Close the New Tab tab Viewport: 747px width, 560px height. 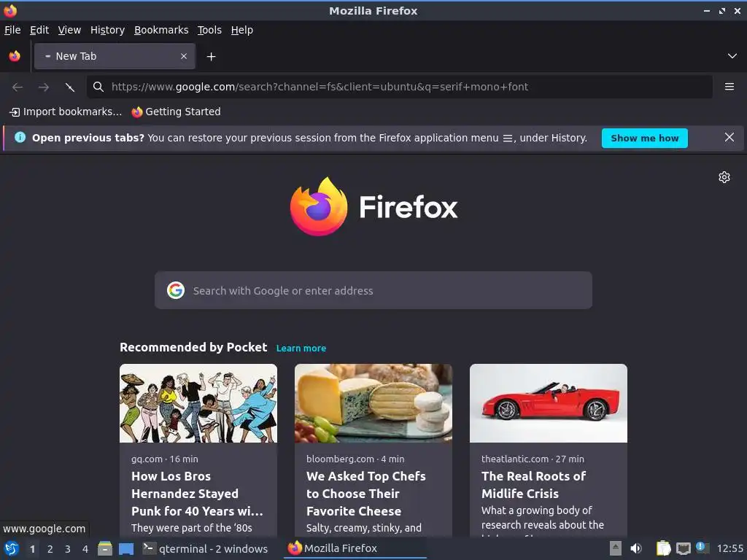[x=184, y=56]
